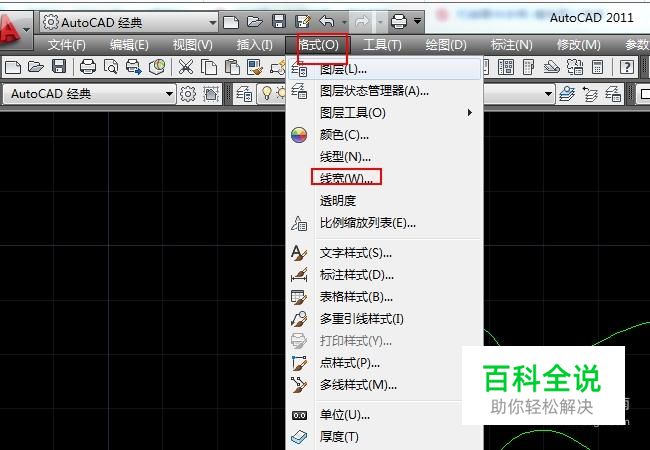
Task: Open Plot Preview from Standard toolbar
Action: click(x=111, y=67)
